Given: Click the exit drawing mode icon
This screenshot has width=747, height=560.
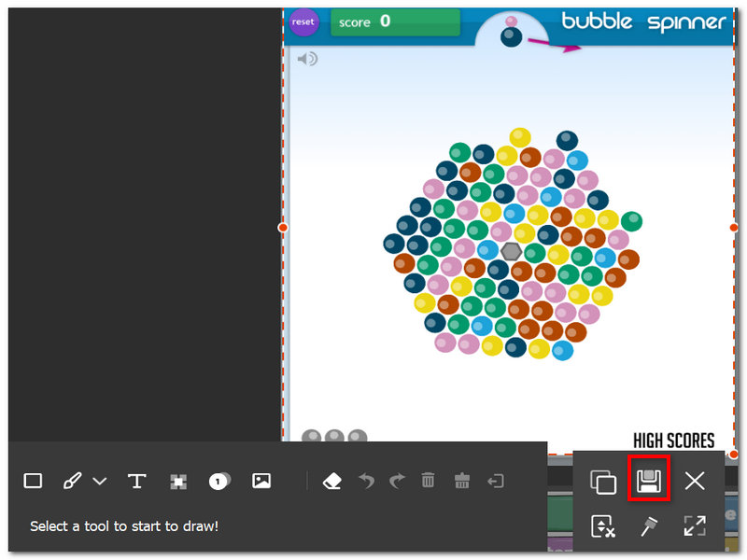Looking at the screenshot, I should pos(496,481).
